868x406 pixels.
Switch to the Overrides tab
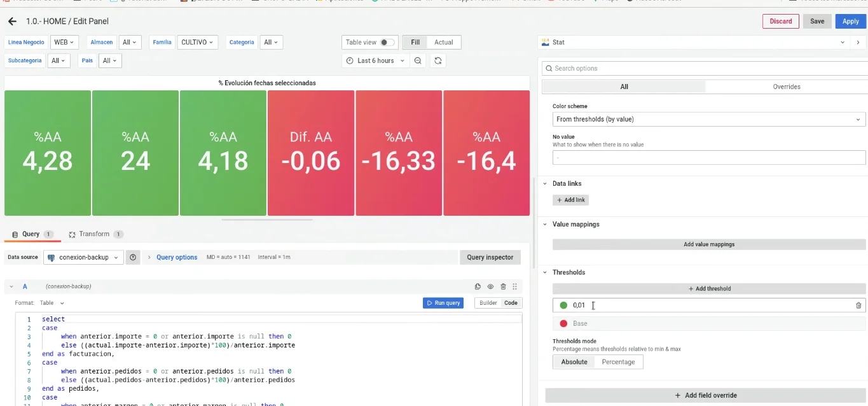click(x=786, y=87)
